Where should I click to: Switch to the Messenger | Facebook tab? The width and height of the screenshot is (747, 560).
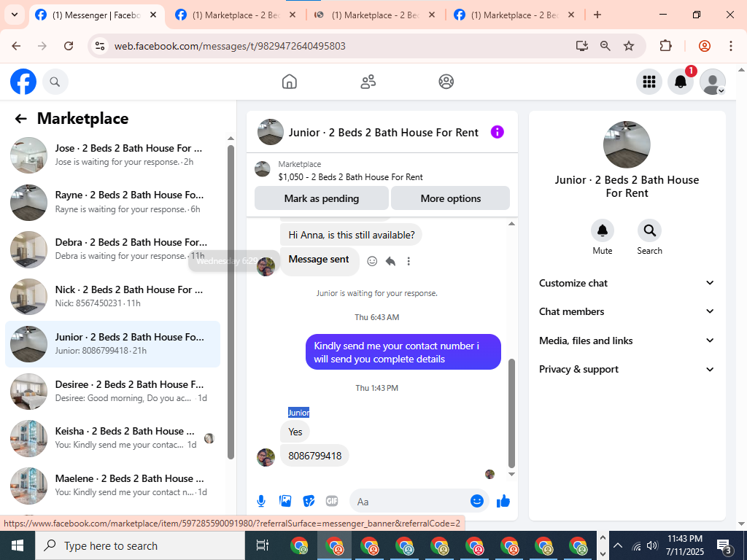coord(97,15)
